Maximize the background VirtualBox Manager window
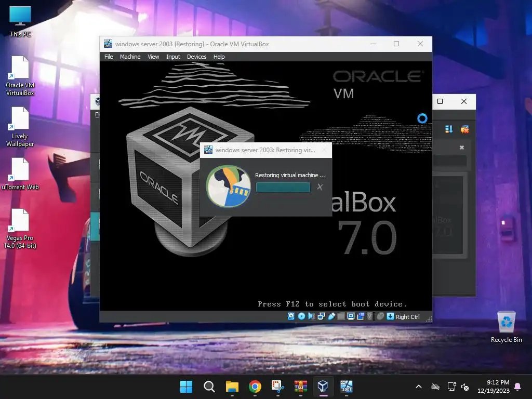 pos(440,101)
